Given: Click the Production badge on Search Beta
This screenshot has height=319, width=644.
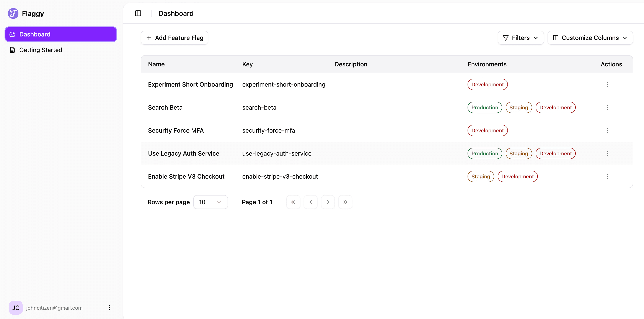Looking at the screenshot, I should click(484, 107).
